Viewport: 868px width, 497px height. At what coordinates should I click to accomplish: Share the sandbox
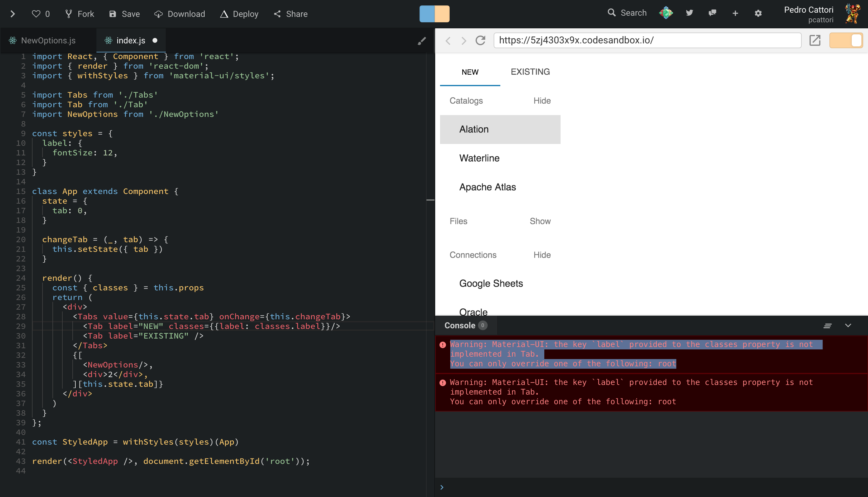click(x=290, y=14)
